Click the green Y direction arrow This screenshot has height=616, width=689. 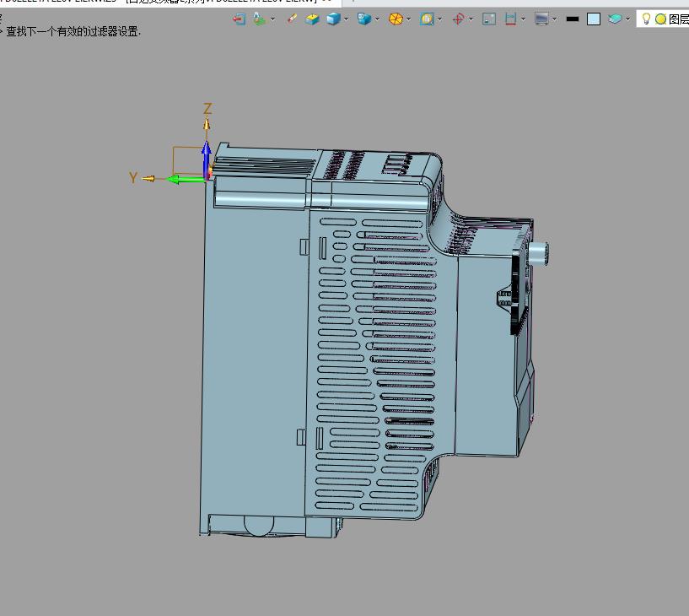tap(186, 179)
